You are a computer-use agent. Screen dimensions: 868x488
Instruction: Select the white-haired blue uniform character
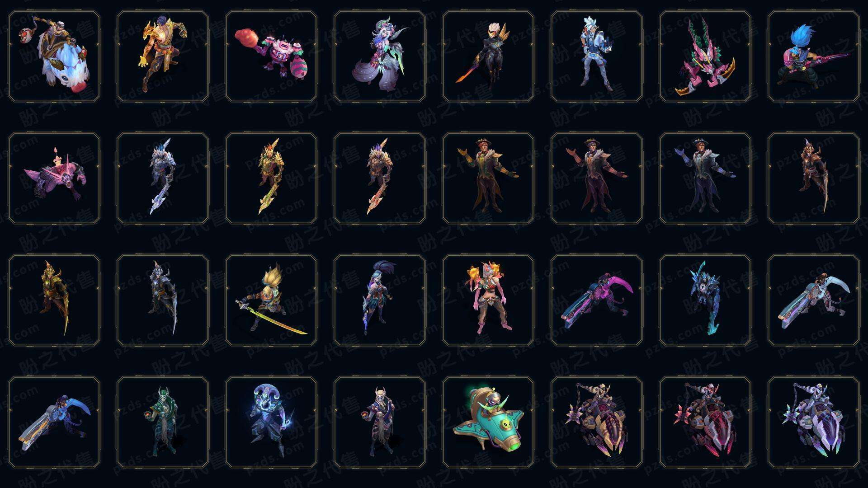[x=597, y=56]
